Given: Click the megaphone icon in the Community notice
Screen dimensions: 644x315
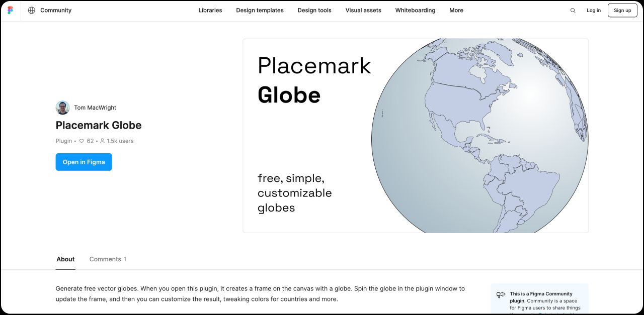Looking at the screenshot, I should click(501, 295).
